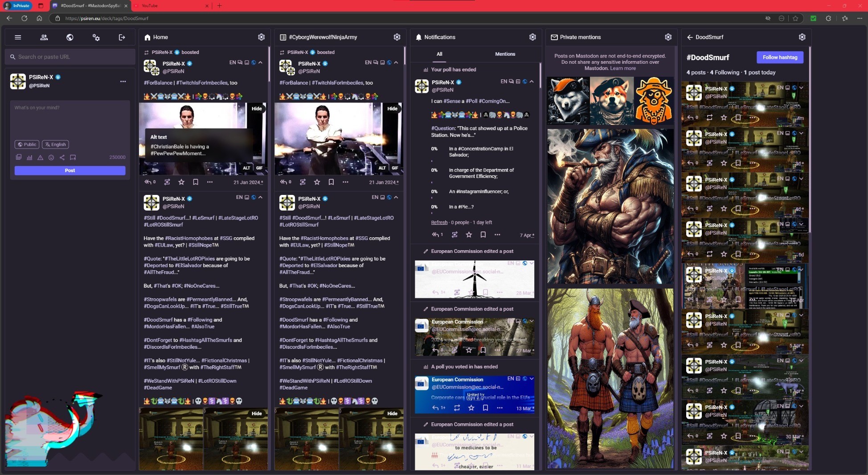This screenshot has width=868, height=475.
Task: Hide the lower screenshots in #CyborgWerewolfNinjaArmy column
Action: point(392,414)
